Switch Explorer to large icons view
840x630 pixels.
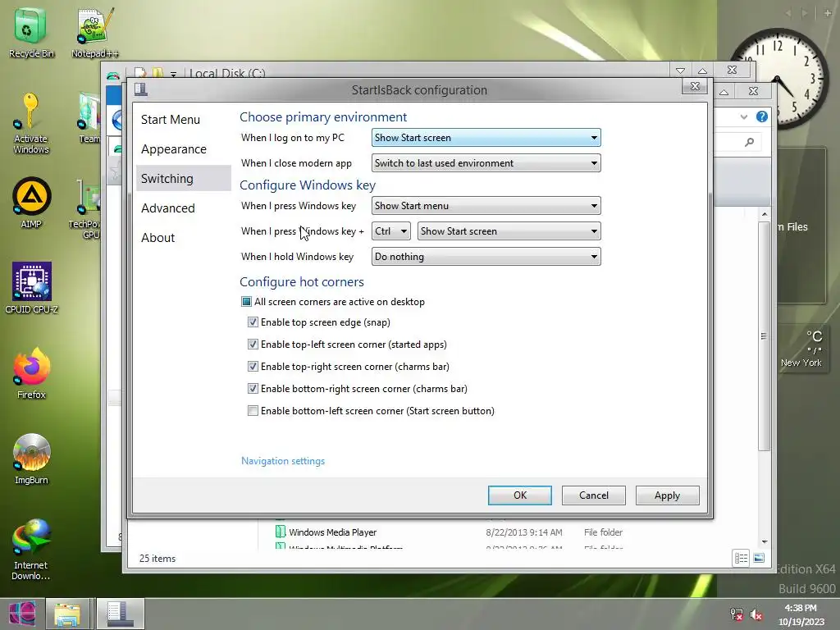click(x=759, y=558)
